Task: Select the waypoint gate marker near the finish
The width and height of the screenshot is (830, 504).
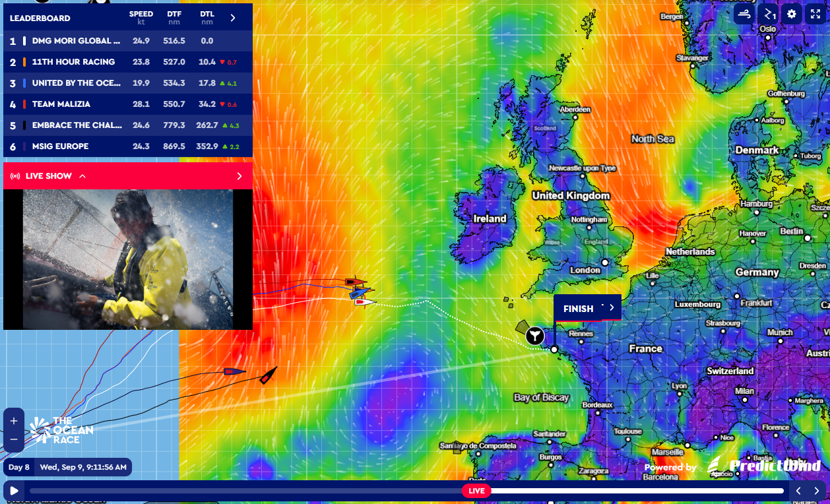Action: coord(535,336)
